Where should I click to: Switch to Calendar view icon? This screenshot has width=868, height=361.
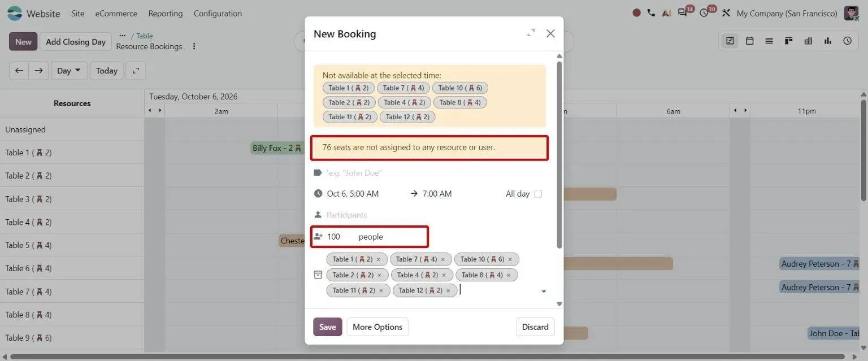coord(750,41)
